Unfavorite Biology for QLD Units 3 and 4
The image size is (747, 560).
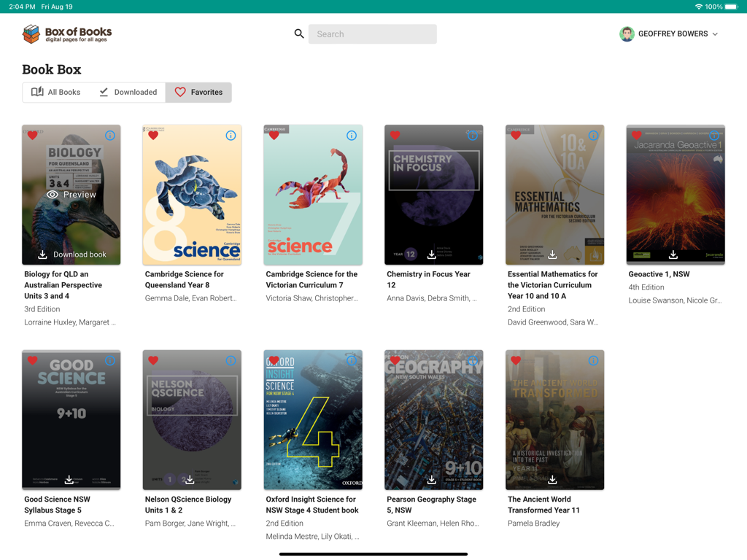point(32,135)
